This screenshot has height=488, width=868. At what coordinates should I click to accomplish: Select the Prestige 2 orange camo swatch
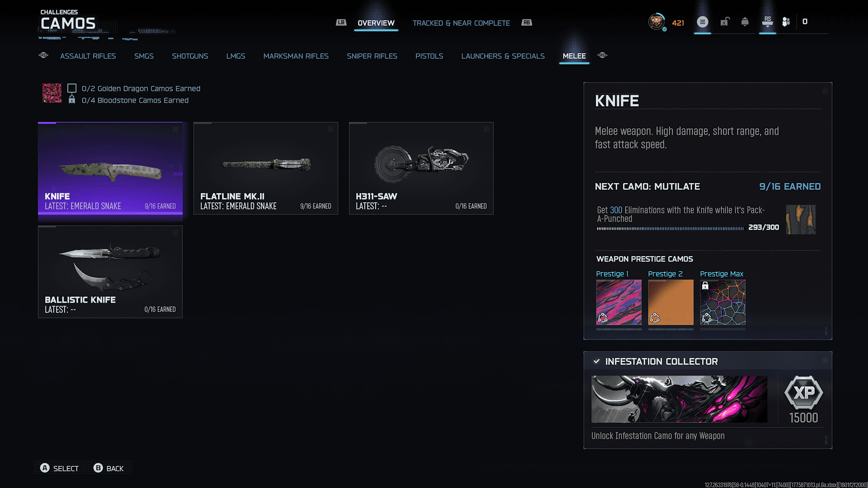pos(671,302)
